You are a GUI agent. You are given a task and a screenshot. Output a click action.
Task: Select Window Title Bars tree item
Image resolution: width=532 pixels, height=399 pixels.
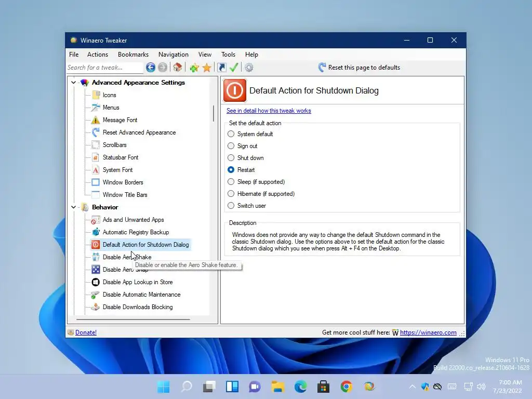pos(125,195)
